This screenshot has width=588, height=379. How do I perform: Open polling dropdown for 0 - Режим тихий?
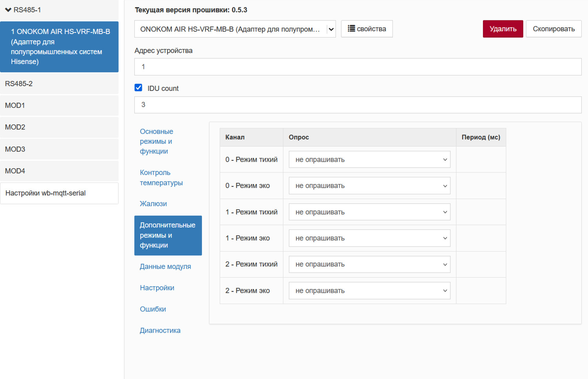click(369, 160)
